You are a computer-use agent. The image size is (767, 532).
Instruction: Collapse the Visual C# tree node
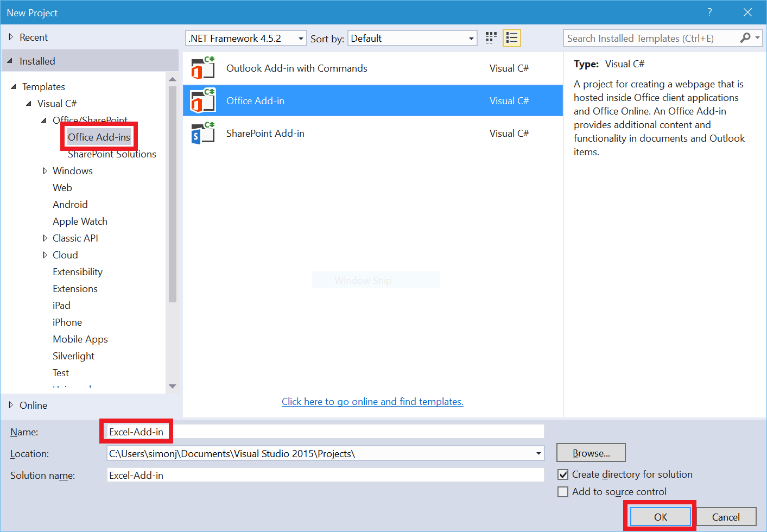point(29,104)
